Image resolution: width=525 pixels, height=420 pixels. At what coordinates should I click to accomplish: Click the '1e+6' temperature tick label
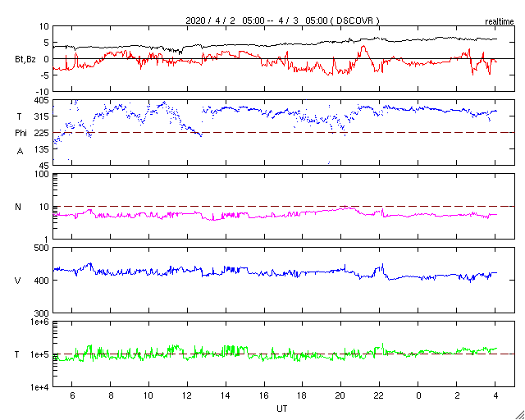pos(40,322)
